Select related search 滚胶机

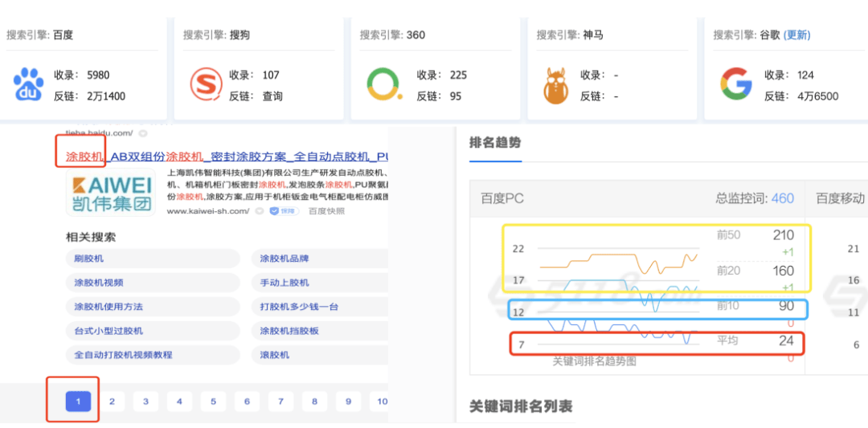319,354
